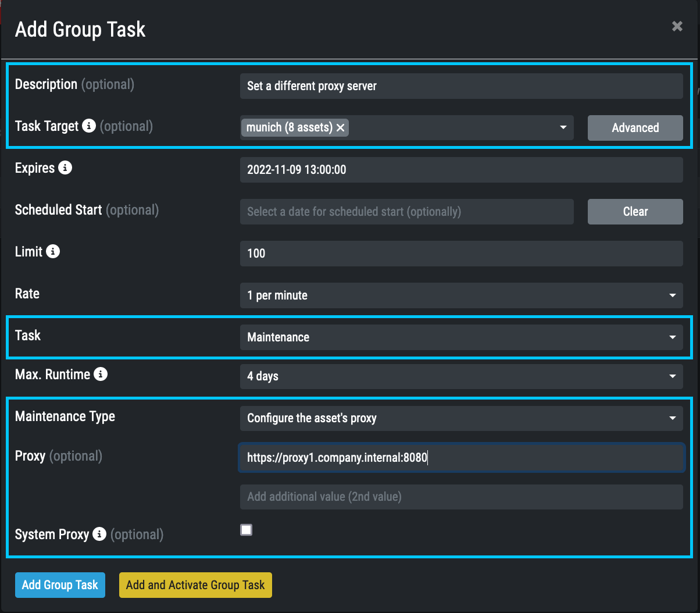Screen dimensions: 700x613
Task: Open the Task Target dropdown
Action: [562, 127]
